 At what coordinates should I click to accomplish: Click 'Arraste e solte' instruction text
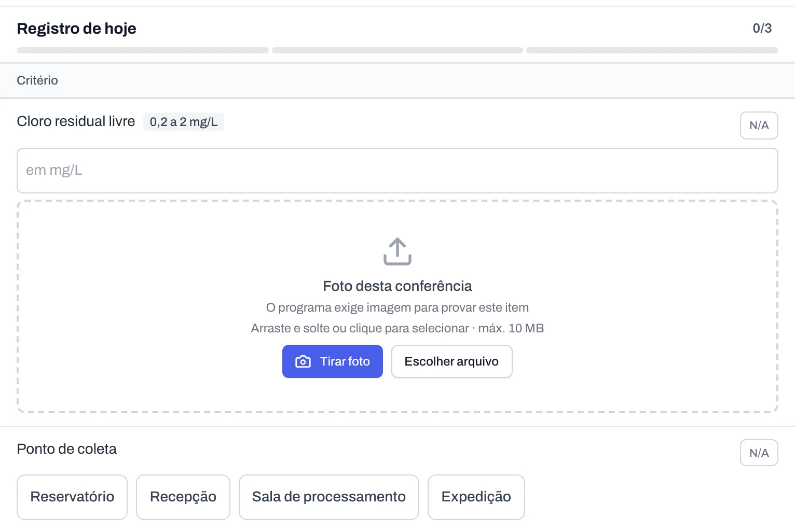pyautogui.click(x=397, y=328)
